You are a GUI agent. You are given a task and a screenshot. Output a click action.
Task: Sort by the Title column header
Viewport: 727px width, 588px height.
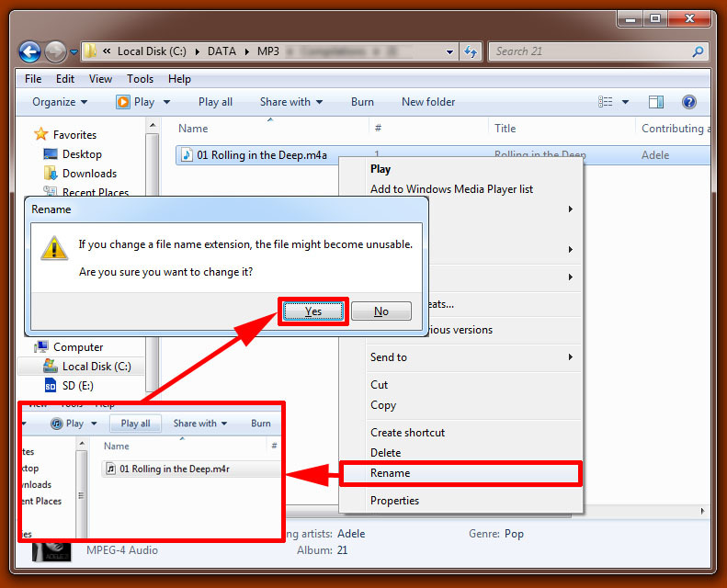click(505, 129)
